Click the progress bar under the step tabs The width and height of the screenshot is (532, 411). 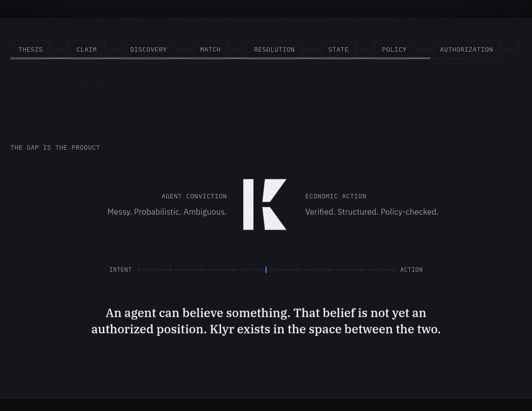220,58
